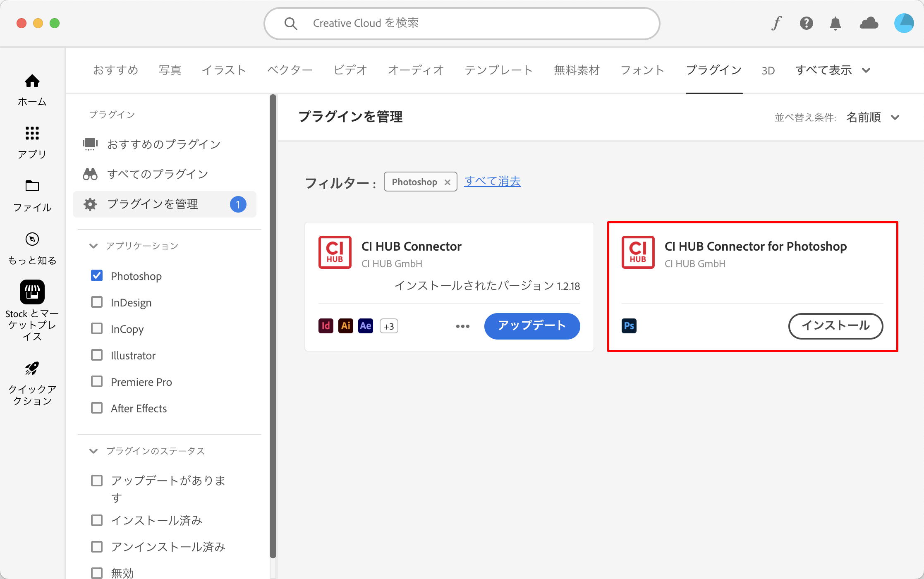Go to ホーム in the sidebar
Screen dimensions: 924x579
point(32,90)
